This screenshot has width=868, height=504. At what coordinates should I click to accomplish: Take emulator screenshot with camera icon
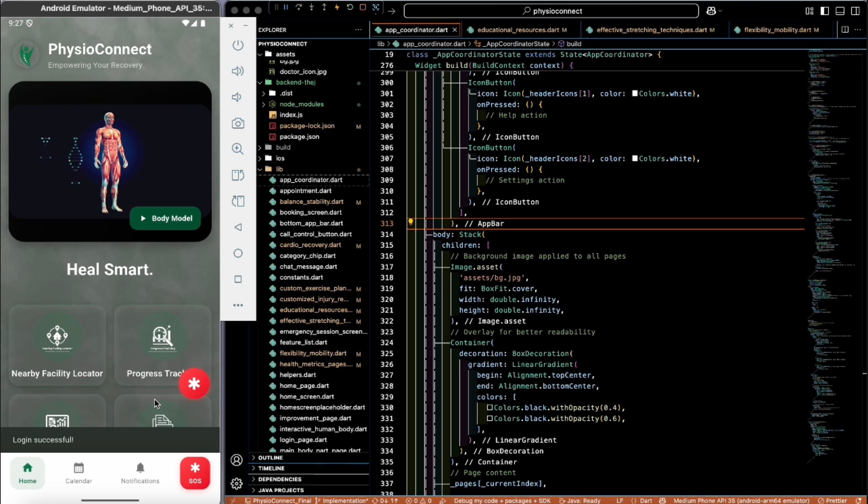point(238,123)
